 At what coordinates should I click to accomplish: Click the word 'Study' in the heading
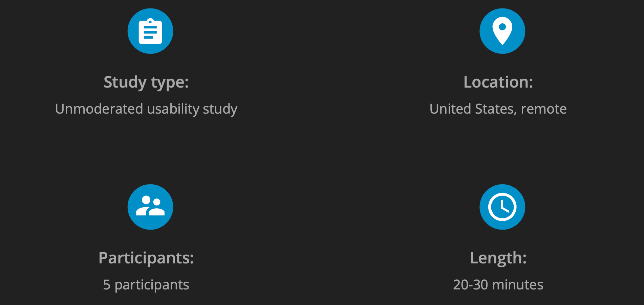pyautogui.click(x=125, y=82)
